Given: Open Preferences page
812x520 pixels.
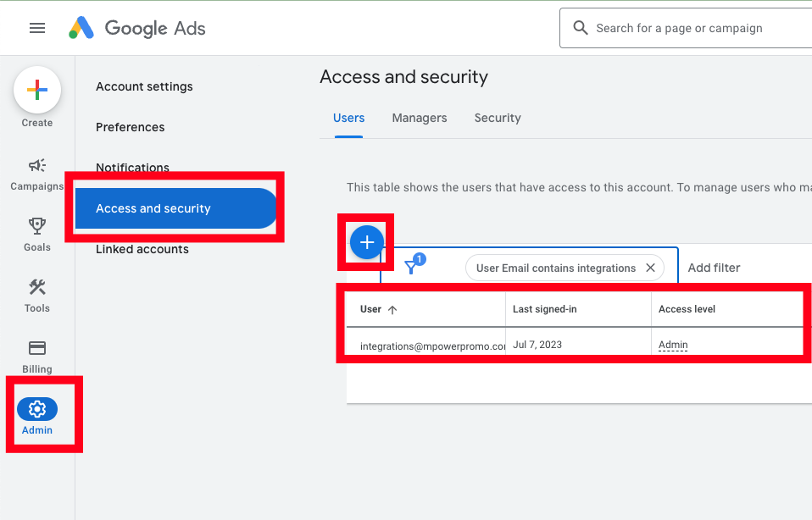Looking at the screenshot, I should (x=130, y=127).
